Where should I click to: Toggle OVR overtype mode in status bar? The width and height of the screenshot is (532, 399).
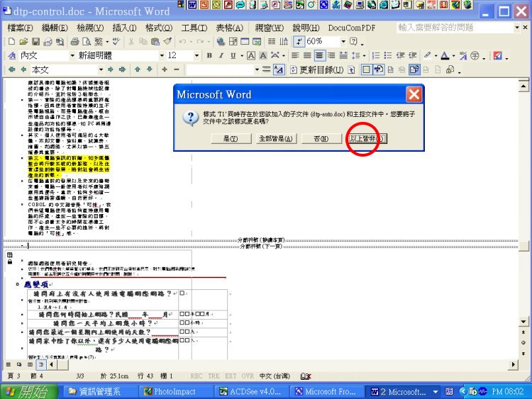click(x=248, y=376)
